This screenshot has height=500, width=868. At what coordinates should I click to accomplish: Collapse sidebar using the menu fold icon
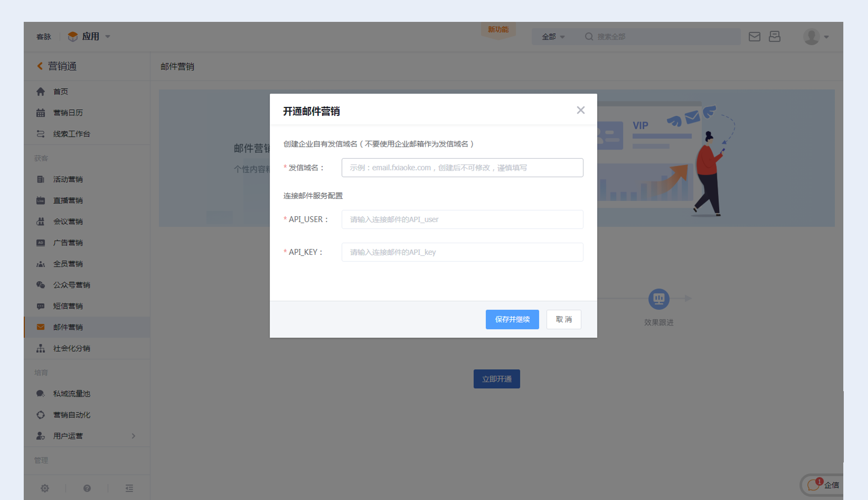[129, 488]
